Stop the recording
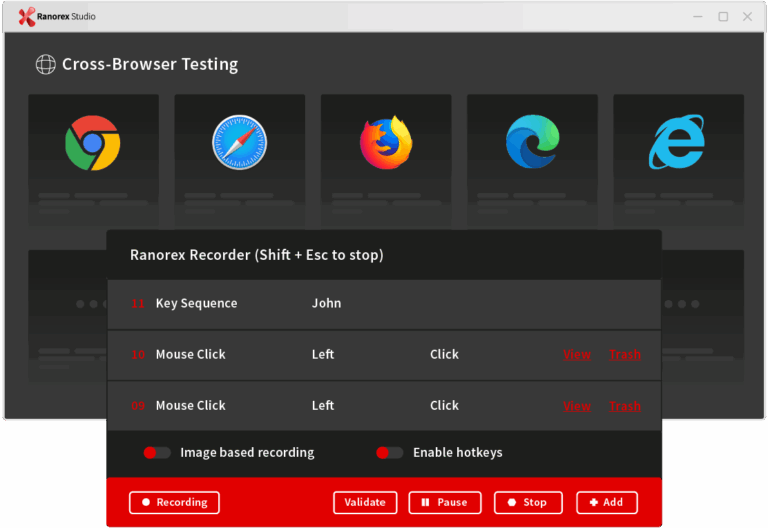This screenshot has height=528, width=768. tap(528, 503)
